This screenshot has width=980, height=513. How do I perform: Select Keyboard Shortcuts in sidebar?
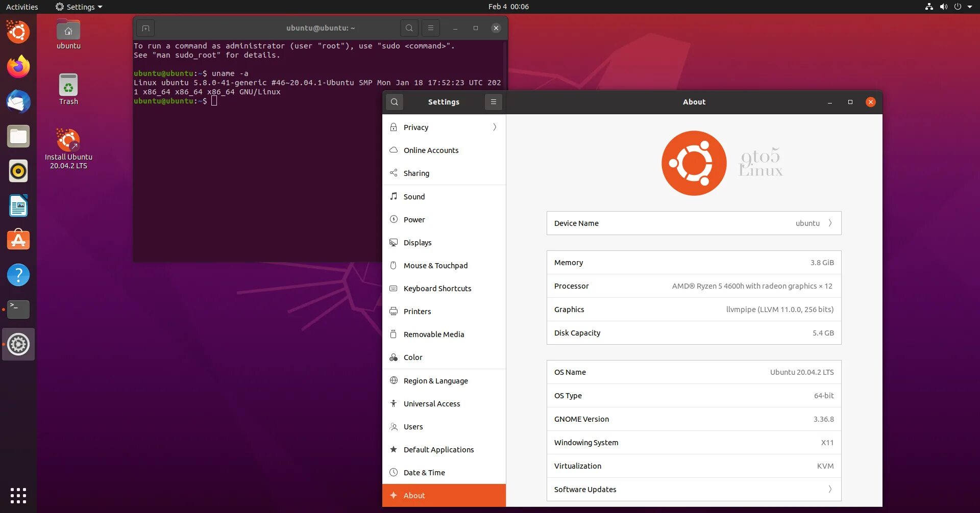(x=444, y=289)
